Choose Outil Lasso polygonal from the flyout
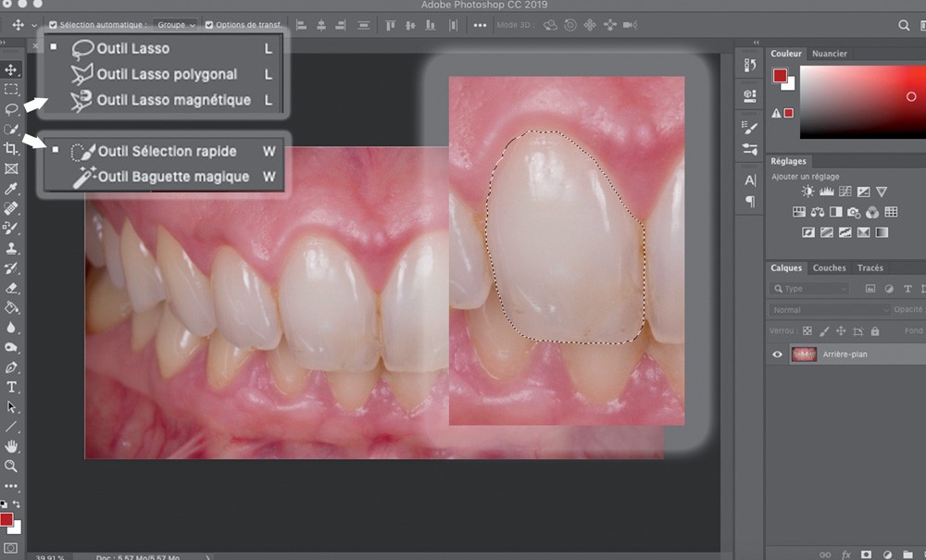 click(167, 74)
